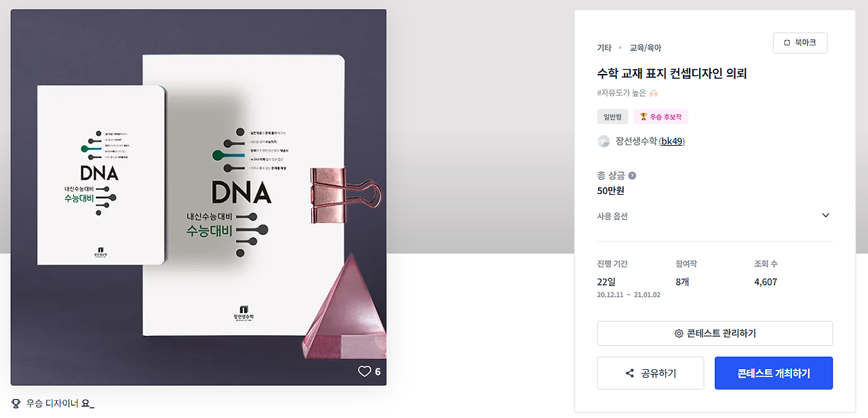The width and height of the screenshot is (868, 418).
Task: Click the 콘테스트 관리하기 button
Action: pyautogui.click(x=715, y=334)
